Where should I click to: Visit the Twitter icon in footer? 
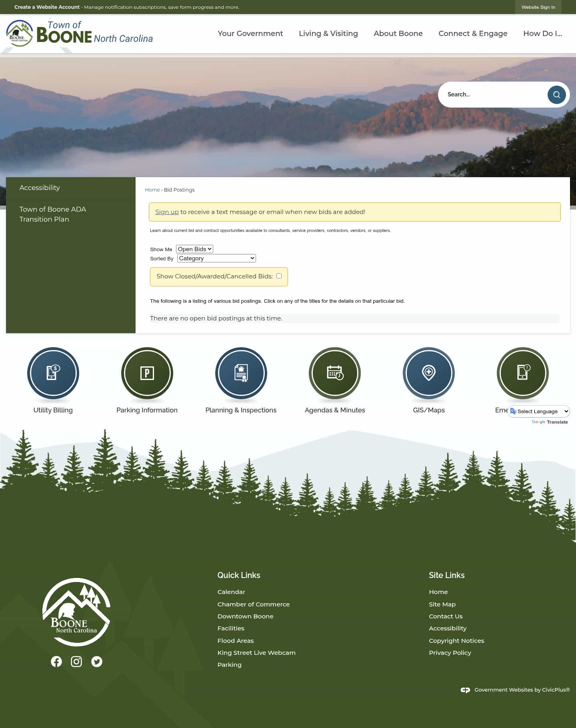(97, 662)
